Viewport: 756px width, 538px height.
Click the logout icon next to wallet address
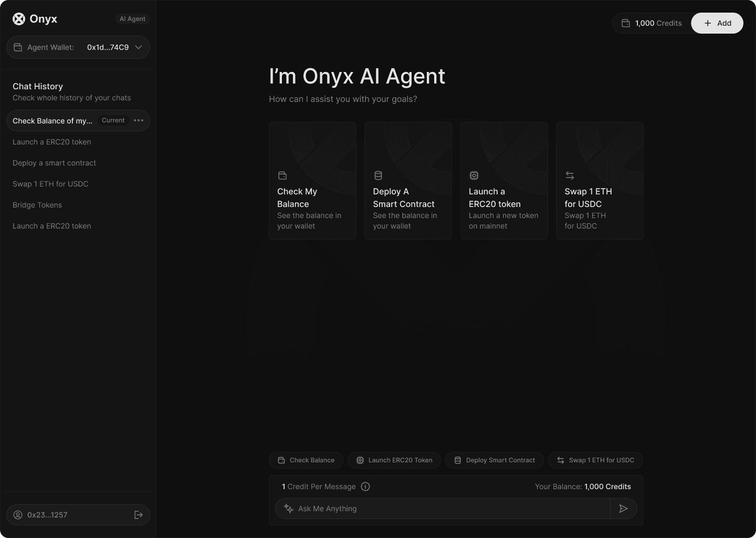[138, 515]
